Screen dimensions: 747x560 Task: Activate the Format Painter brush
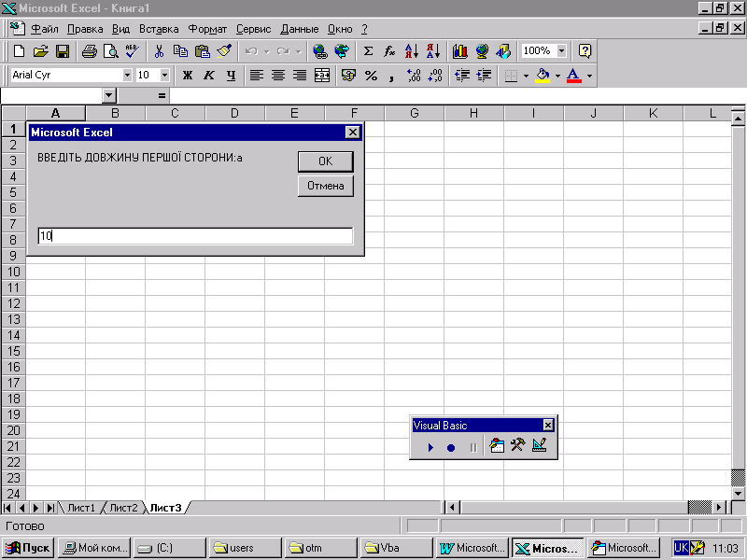tap(224, 51)
